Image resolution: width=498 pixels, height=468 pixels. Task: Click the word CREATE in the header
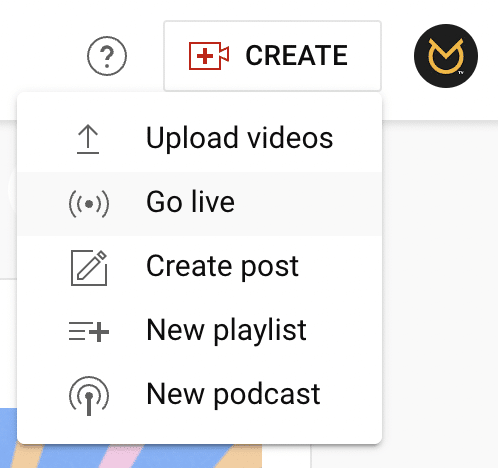pyautogui.click(x=297, y=56)
